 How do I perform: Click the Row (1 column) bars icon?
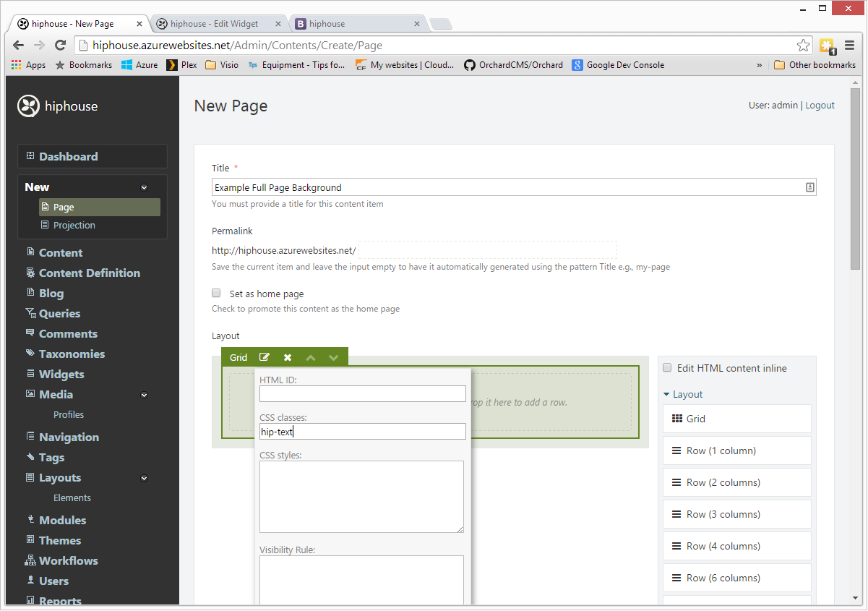tap(676, 450)
